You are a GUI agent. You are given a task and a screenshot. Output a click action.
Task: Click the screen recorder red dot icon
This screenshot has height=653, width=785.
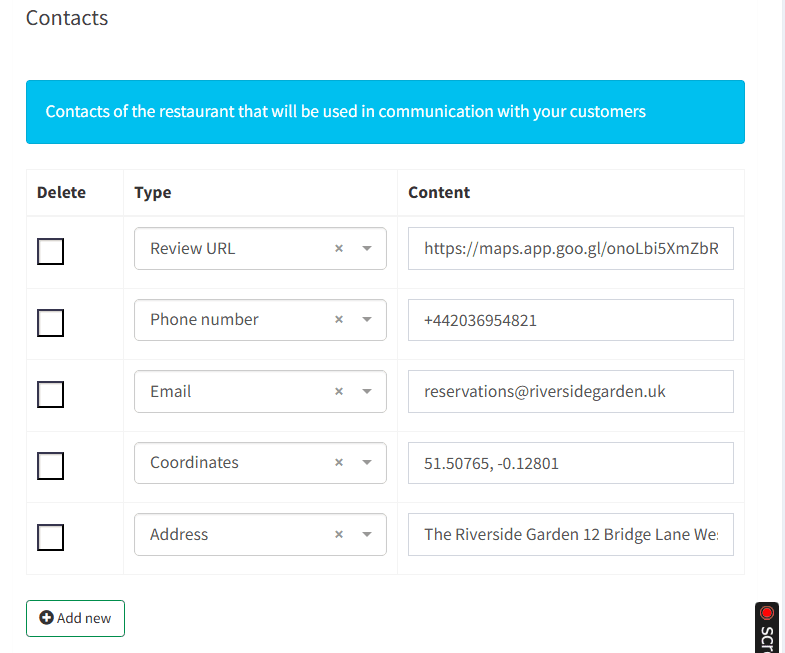[767, 613]
